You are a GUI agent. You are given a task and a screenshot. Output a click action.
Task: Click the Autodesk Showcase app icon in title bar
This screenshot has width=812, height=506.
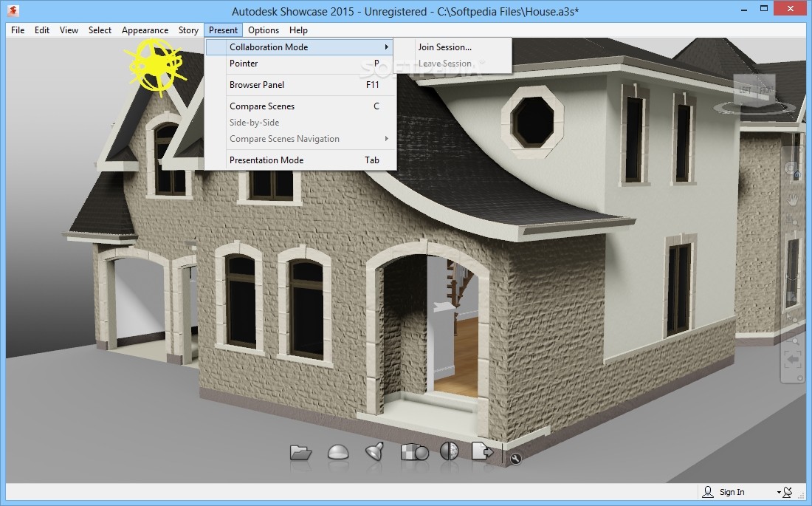(x=13, y=10)
